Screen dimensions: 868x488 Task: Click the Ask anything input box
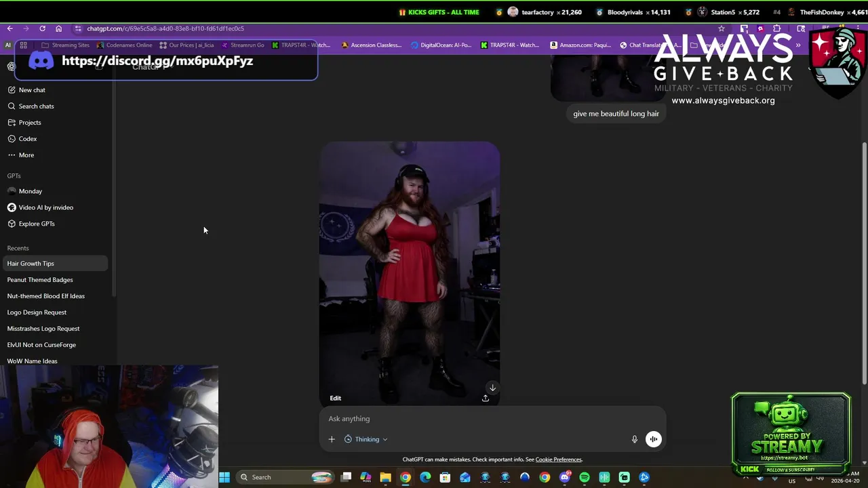point(492,418)
